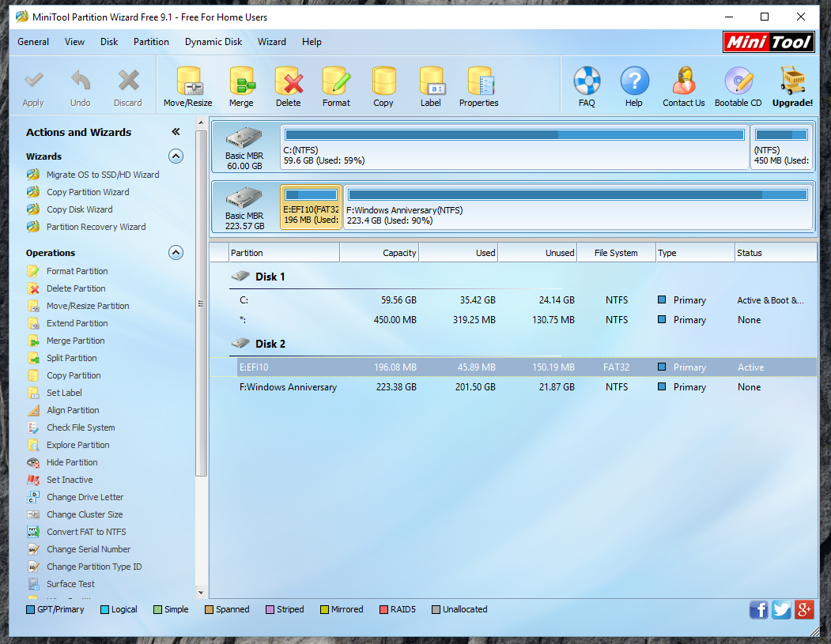Click the Status column header
Screen dimensions: 831x644
pos(776,253)
